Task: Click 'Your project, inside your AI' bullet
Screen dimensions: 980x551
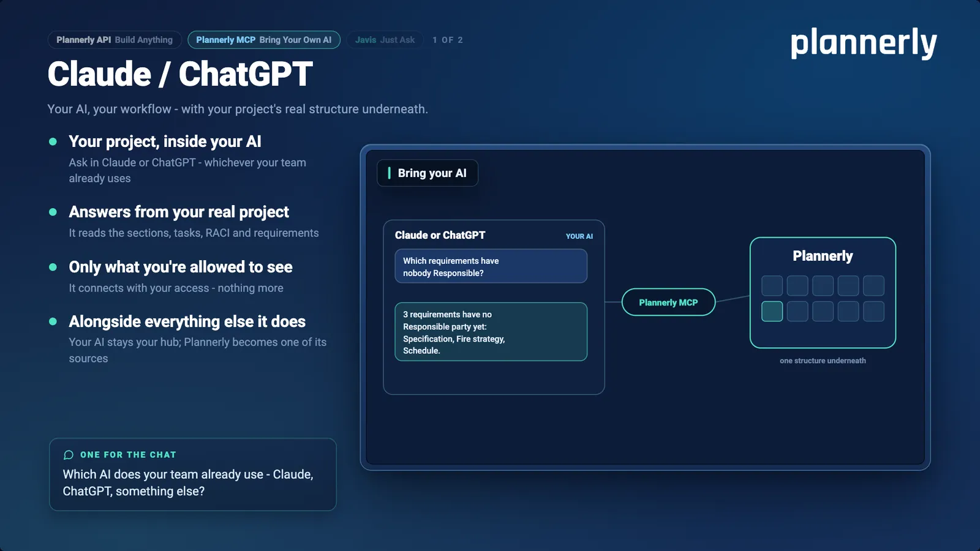Action: 165,141
